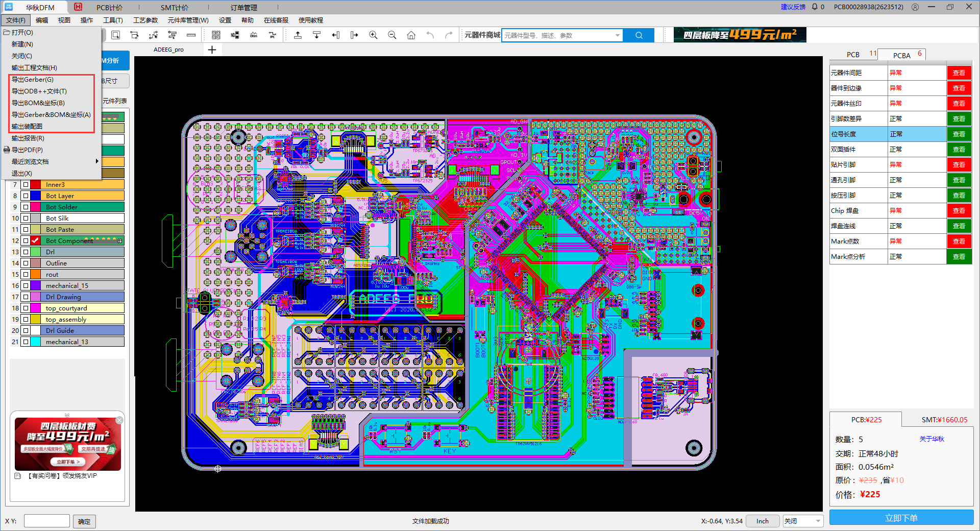Click 查看 for Chip 焊盘 row
This screenshot has width=980, height=531.
pyautogui.click(x=959, y=211)
